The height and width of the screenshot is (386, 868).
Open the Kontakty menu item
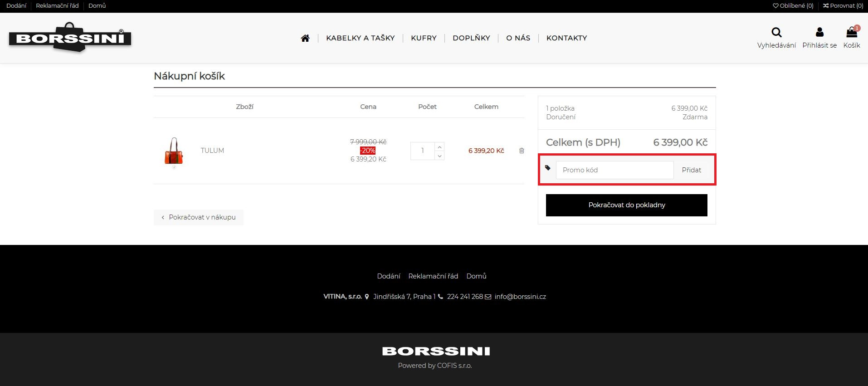coord(567,38)
